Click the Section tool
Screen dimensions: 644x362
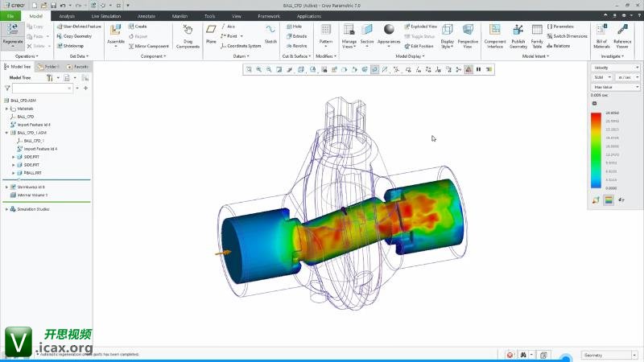click(367, 35)
